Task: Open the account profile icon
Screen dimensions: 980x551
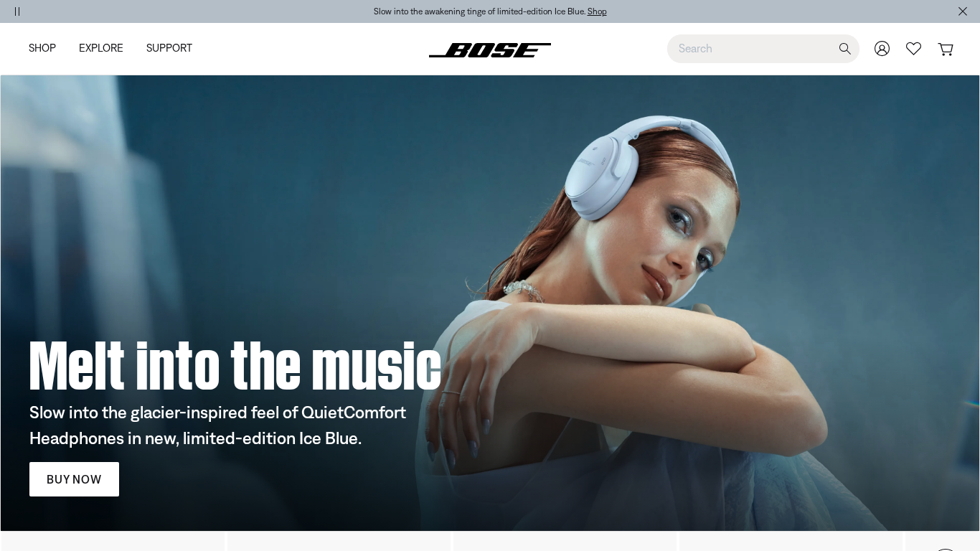Action: tap(882, 49)
